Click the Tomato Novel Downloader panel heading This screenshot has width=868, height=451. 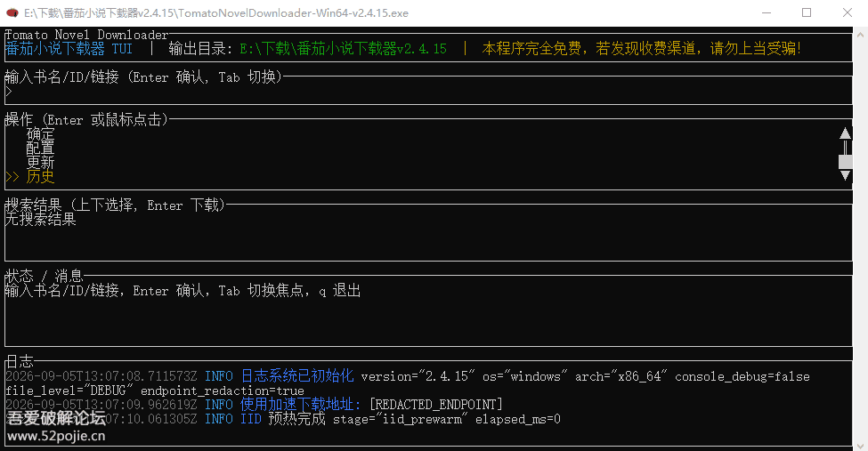point(86,35)
